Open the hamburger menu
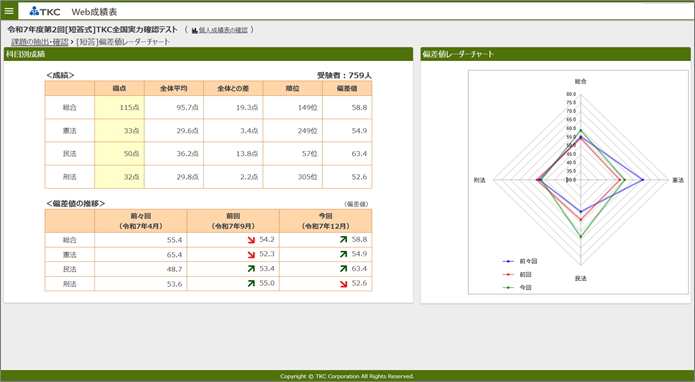 [9, 11]
